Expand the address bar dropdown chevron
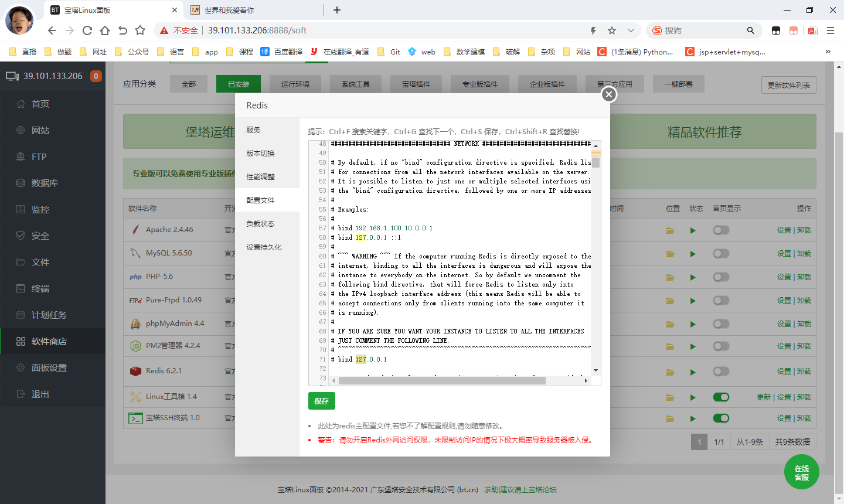The width and height of the screenshot is (844, 504). 631,30
